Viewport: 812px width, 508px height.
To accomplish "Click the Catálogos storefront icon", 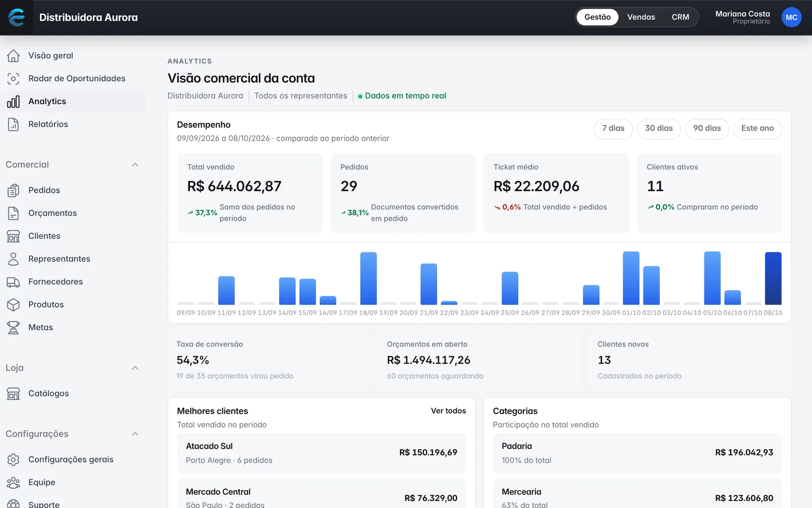I will point(14,393).
